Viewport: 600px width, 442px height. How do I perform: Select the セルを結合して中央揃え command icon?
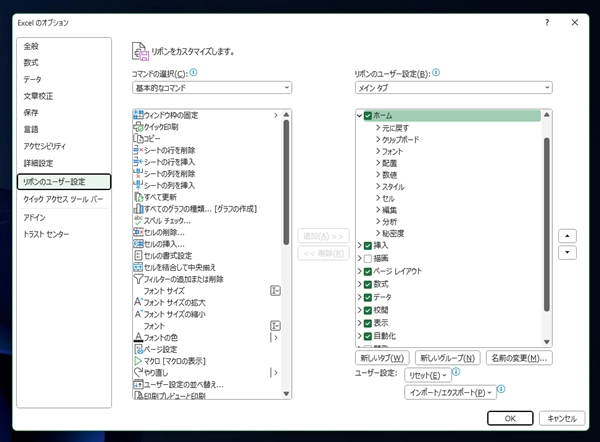tap(138, 267)
